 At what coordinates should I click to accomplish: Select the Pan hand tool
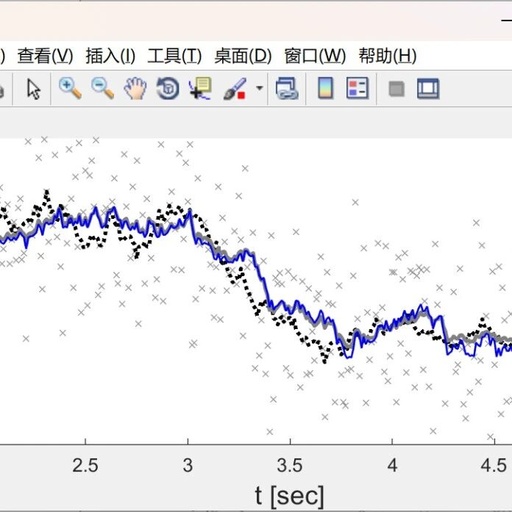click(x=135, y=88)
